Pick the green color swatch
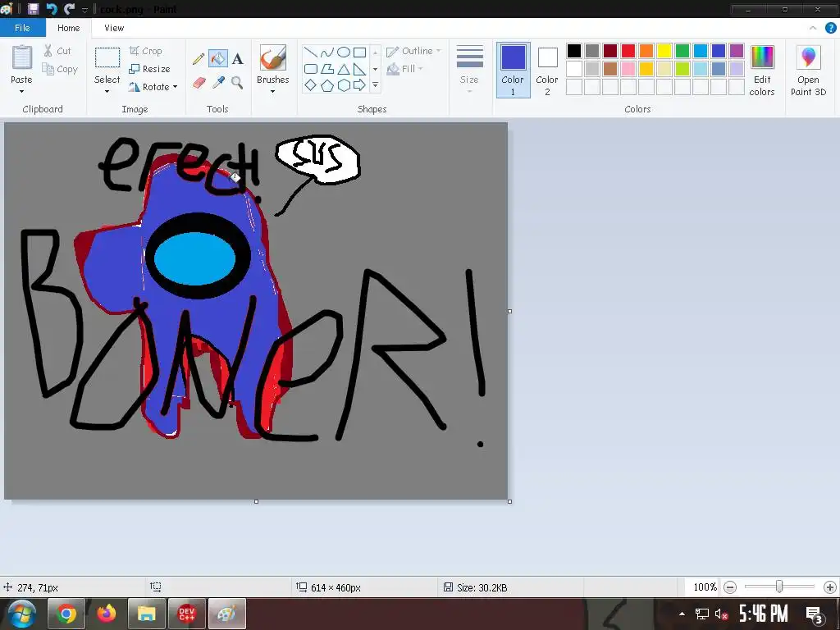The height and width of the screenshot is (630, 840). pos(682,50)
